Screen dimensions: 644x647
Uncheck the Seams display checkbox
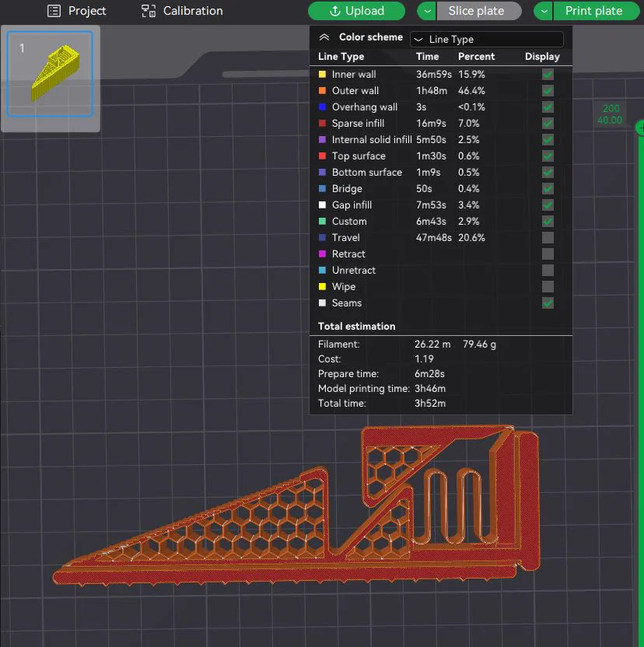point(548,303)
